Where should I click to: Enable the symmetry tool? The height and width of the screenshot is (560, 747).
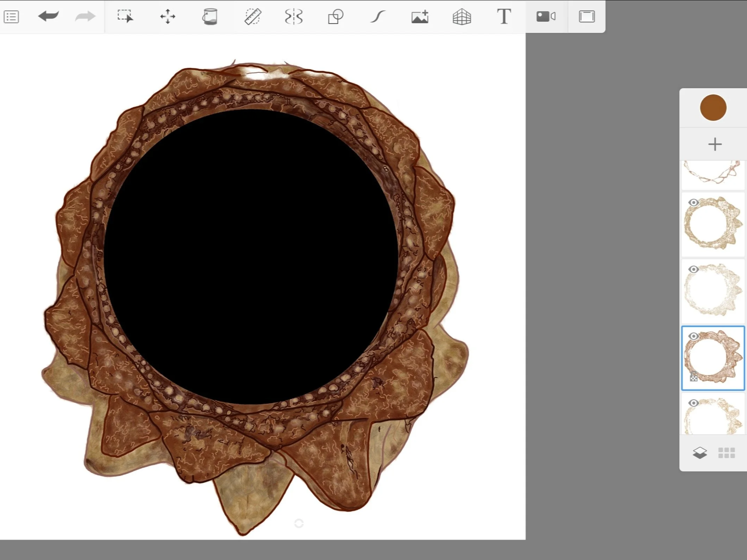pos(294,16)
